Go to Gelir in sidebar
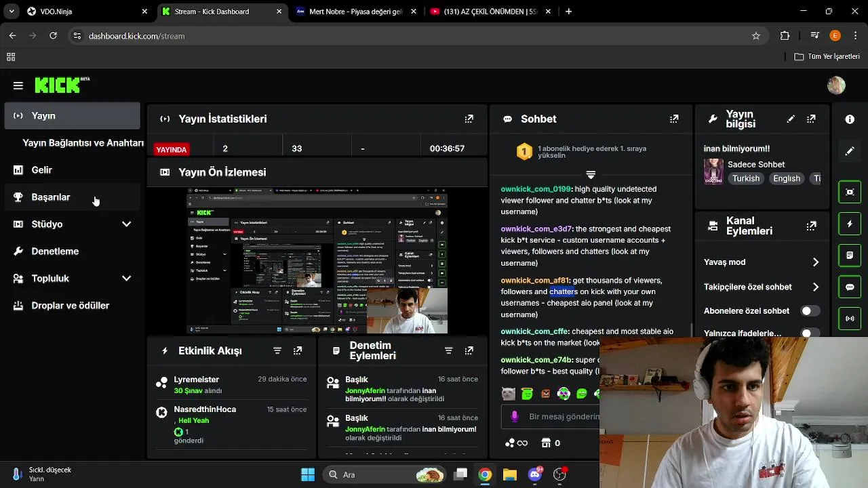The height and width of the screenshot is (488, 868). 72,170
